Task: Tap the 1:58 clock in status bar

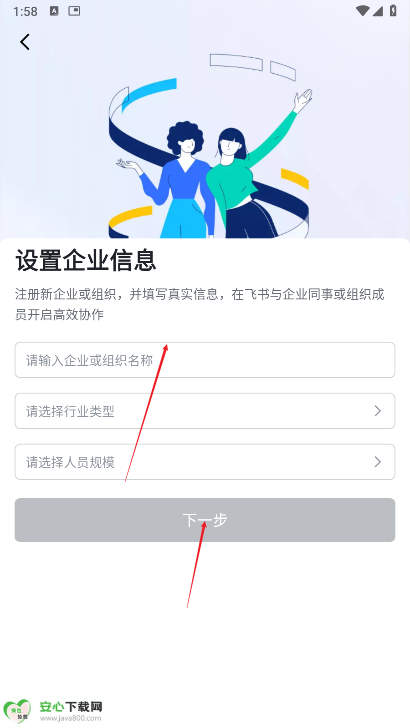Action: coord(25,12)
